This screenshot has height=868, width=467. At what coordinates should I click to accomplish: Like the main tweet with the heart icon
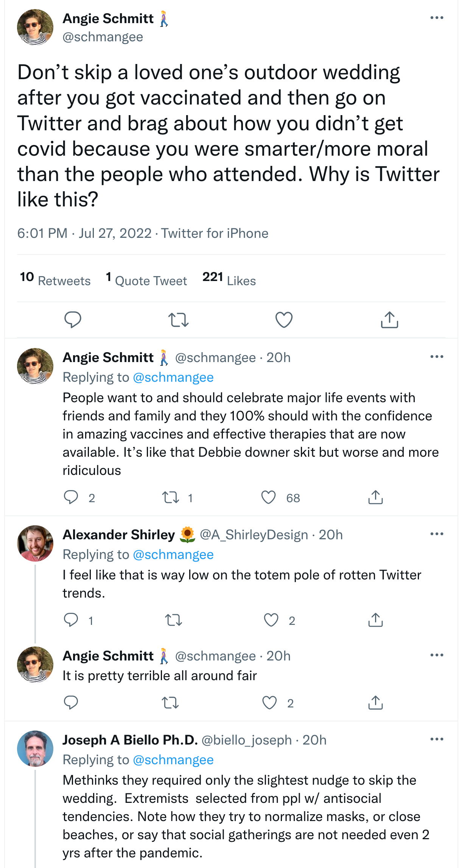pyautogui.click(x=284, y=320)
